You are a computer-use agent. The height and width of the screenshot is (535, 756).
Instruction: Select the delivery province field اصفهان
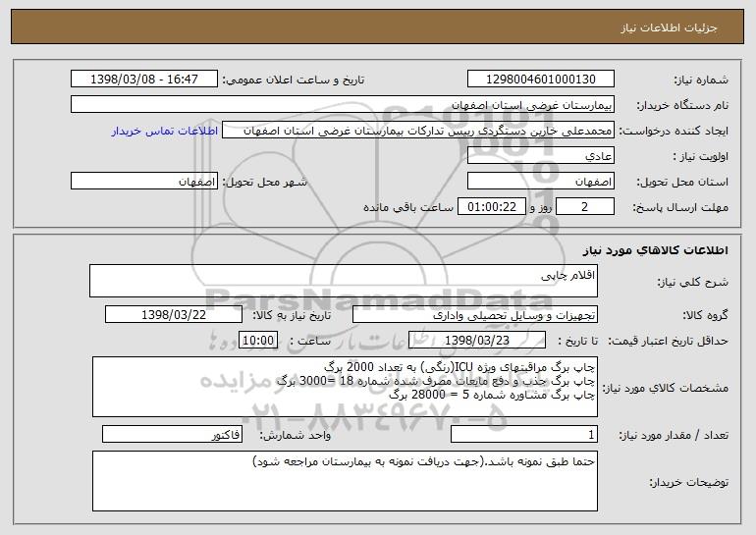coord(540,182)
